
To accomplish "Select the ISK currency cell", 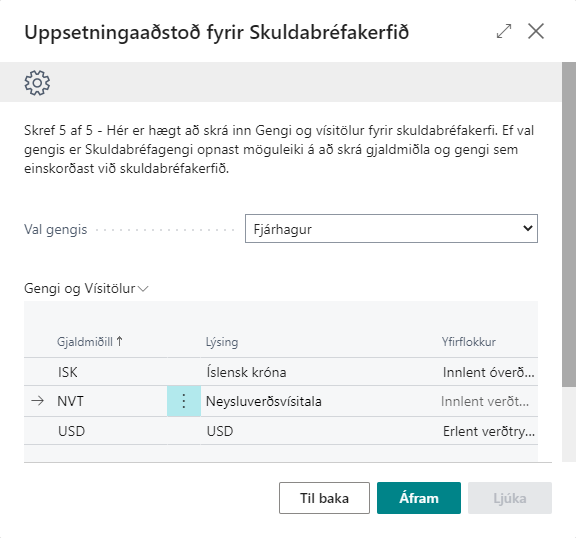I will click(x=112, y=372).
